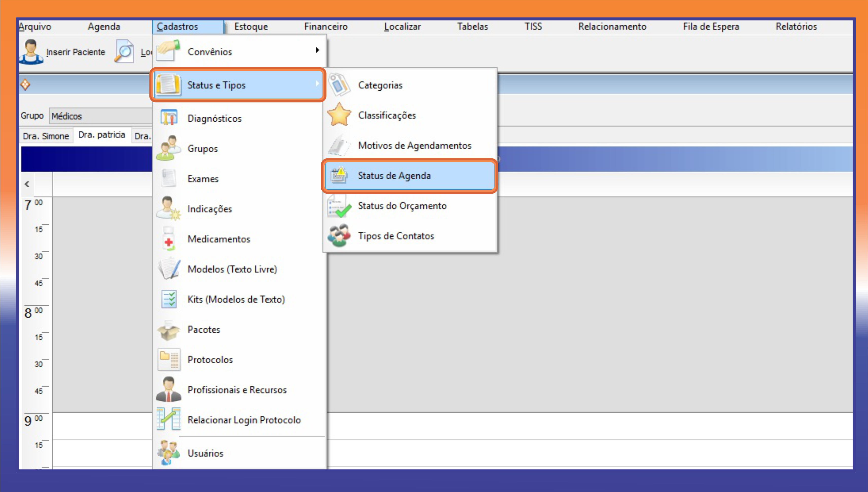Open the Relatórios menu
Screen dimensions: 868x492
tap(796, 26)
